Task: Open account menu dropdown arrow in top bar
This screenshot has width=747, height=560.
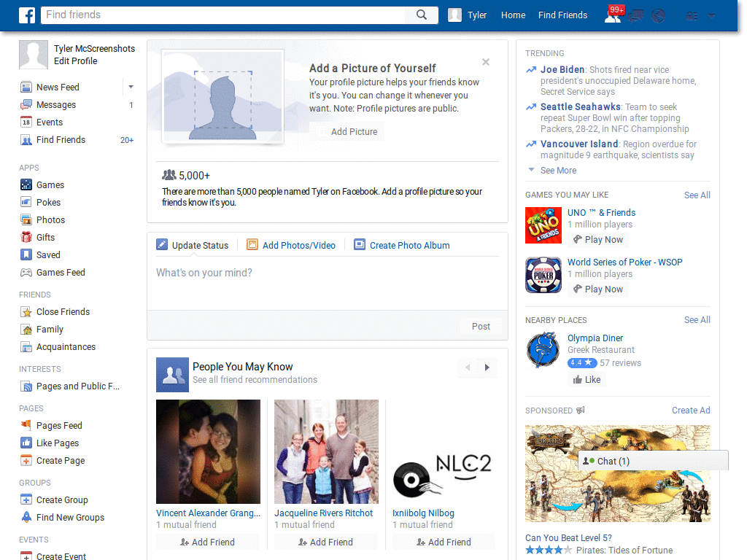Action: (x=711, y=16)
